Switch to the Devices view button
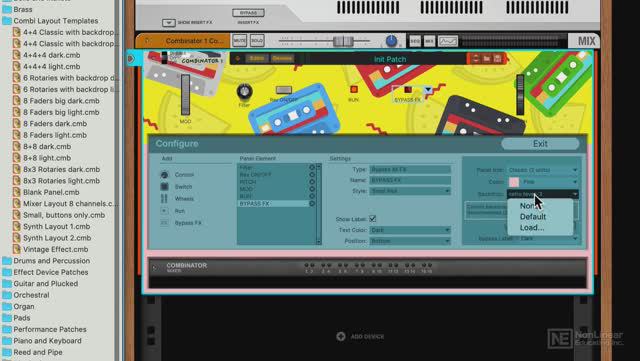Screen dimensions: 640x361 [282, 58]
